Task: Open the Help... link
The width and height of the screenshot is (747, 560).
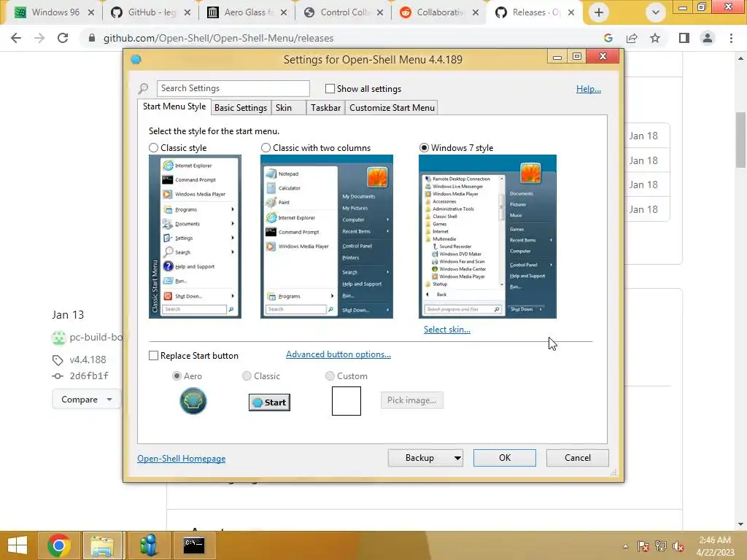Action: click(589, 89)
